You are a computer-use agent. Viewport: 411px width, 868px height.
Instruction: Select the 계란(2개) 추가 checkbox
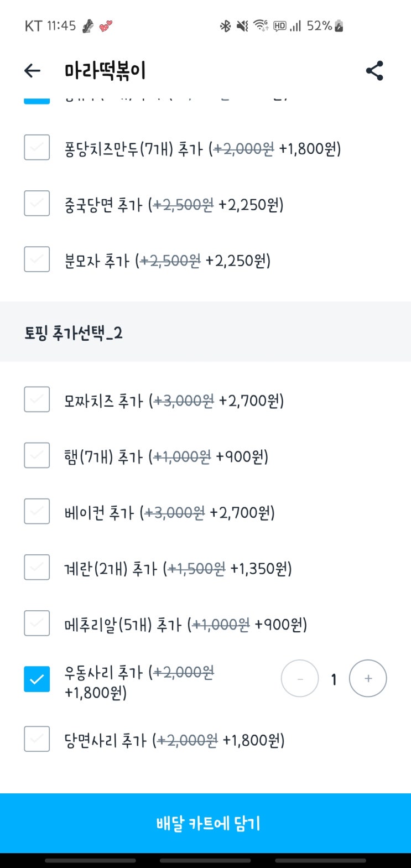point(37,567)
